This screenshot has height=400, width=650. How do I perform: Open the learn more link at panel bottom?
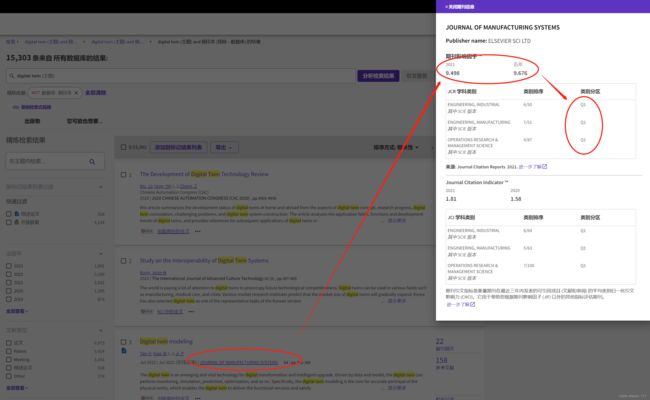[x=461, y=304]
